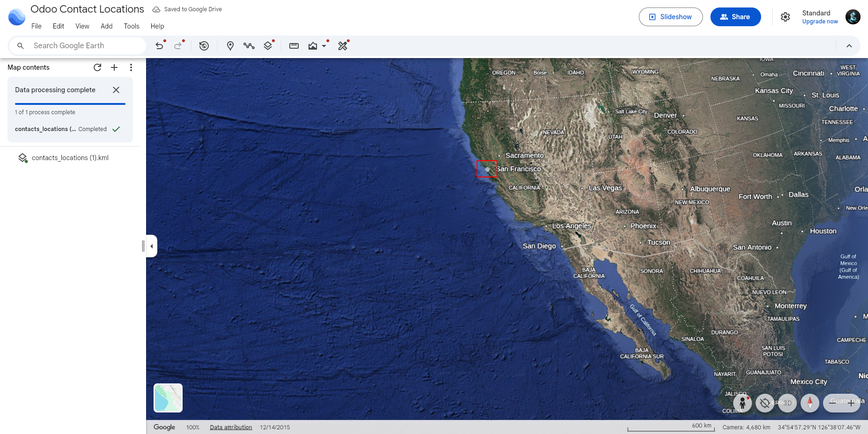Open the historical imagery clock icon
868x434 pixels.
pos(204,46)
